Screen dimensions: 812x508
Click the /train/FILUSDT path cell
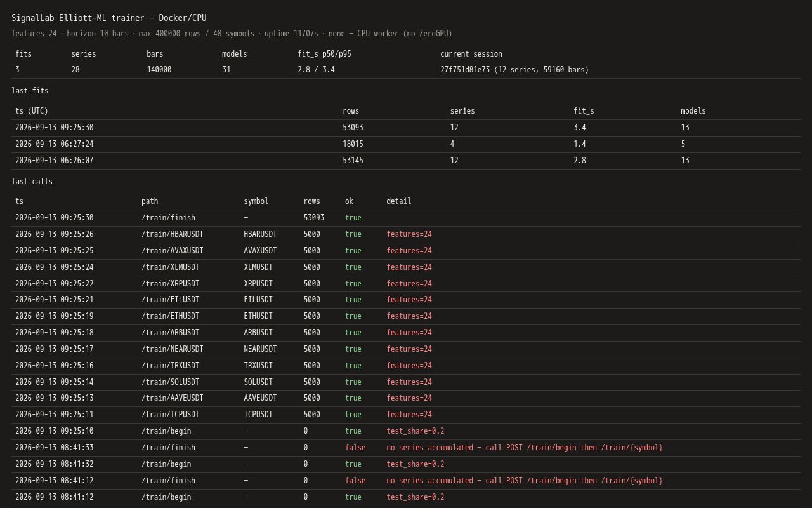(170, 300)
